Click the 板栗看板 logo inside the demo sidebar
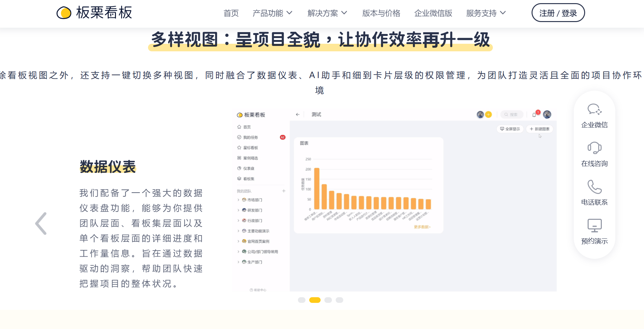 tap(251, 115)
